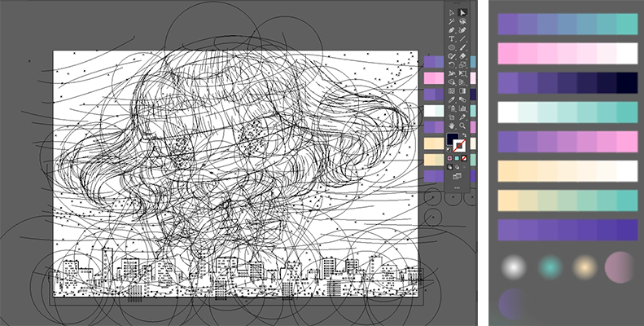Viewport: 644px width, 326px height.
Task: Pick the Magic Wand tool
Action: (x=452, y=21)
